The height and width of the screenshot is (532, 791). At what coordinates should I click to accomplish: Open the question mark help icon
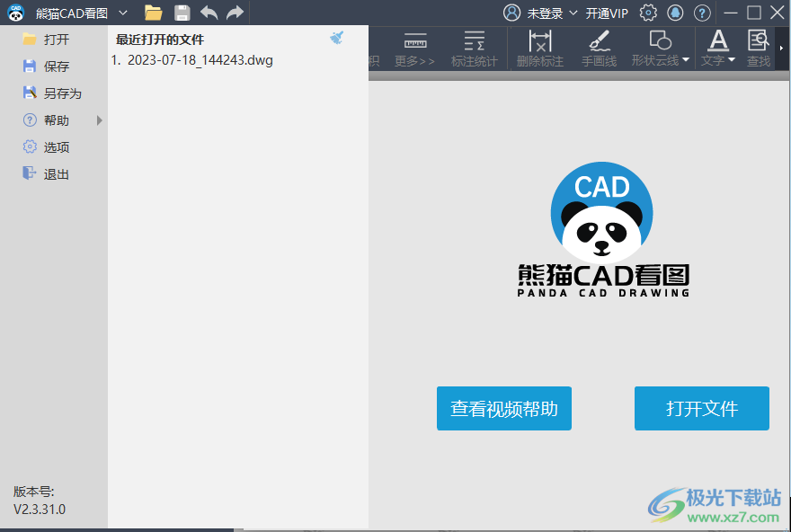702,13
